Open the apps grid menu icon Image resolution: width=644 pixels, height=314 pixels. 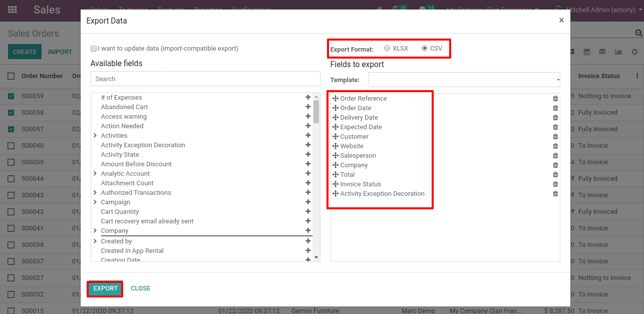click(13, 10)
